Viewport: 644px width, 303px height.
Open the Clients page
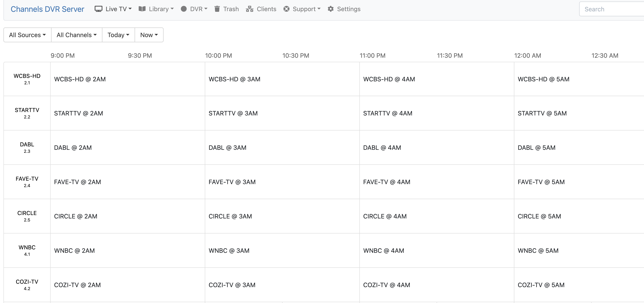point(266,9)
